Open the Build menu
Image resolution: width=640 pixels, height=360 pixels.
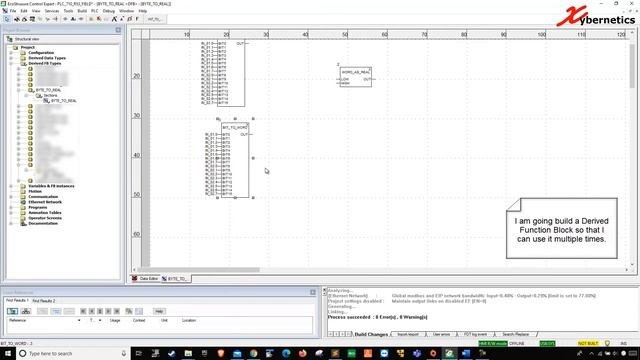[82, 11]
